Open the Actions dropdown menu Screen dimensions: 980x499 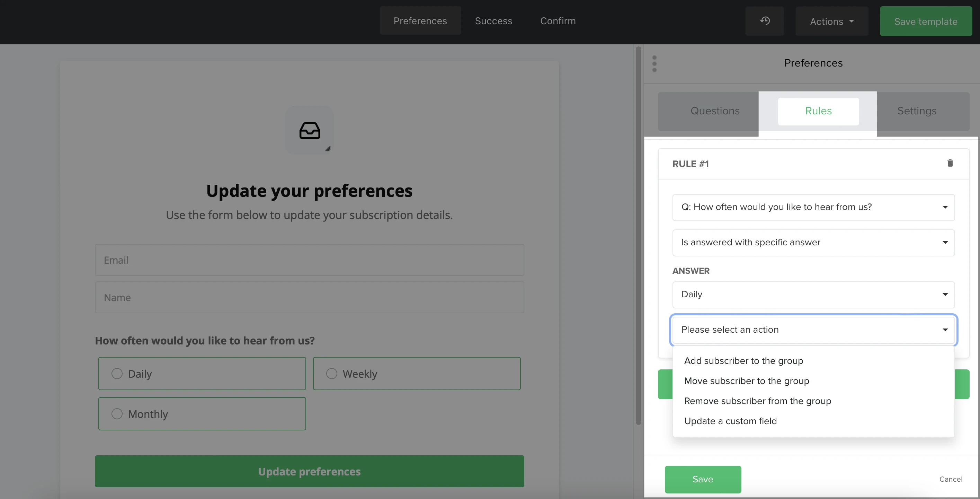(x=832, y=21)
